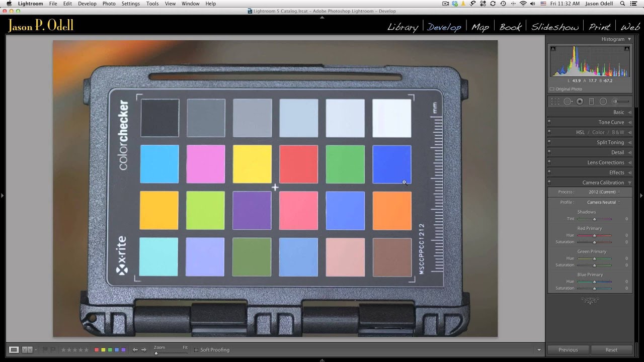644x362 pixels.
Task: Flag photo as rejected
Action: coord(53,349)
